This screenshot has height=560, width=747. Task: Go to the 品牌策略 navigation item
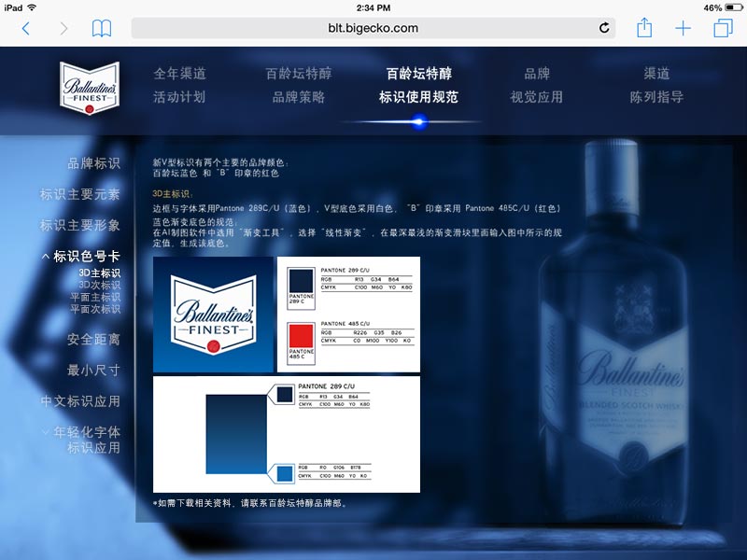[298, 97]
